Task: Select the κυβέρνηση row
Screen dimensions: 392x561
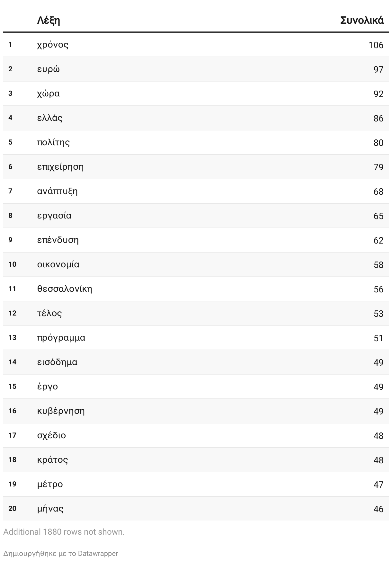Action: (196, 411)
